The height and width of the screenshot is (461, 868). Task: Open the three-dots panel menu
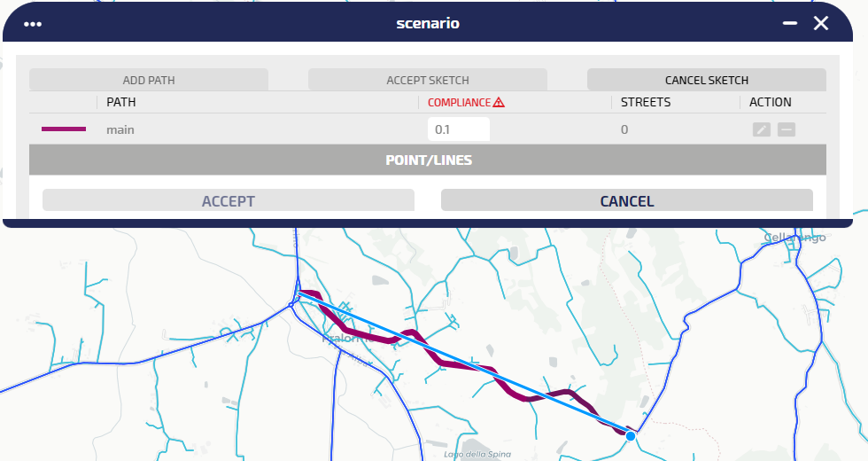click(x=34, y=24)
